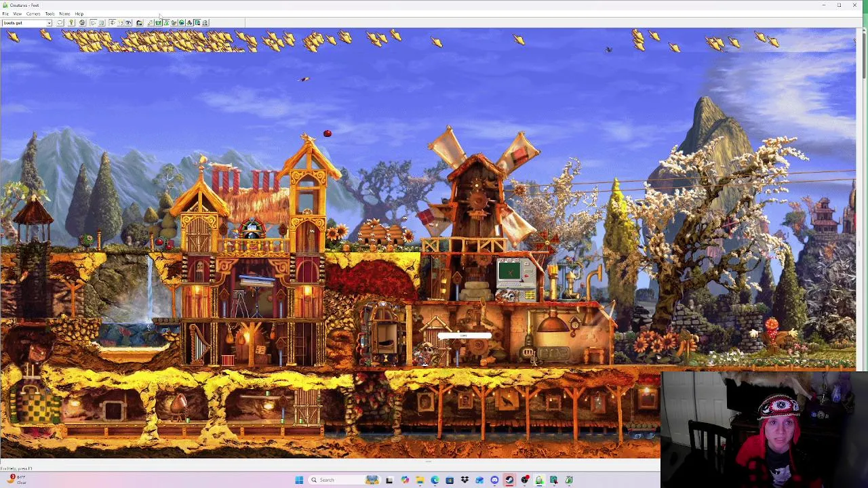Open Microsoft Store from the taskbar
Image resolution: width=868 pixels, height=488 pixels.
(450, 480)
